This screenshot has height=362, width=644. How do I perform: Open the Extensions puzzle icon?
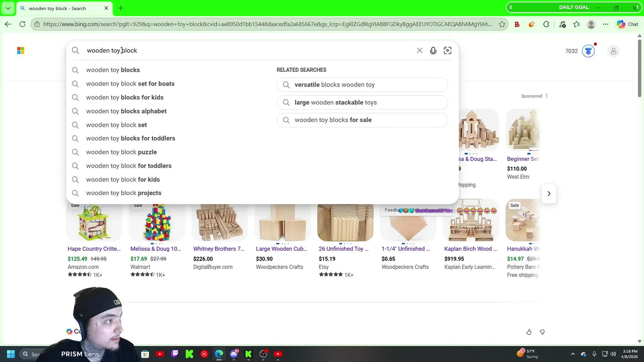click(546, 24)
